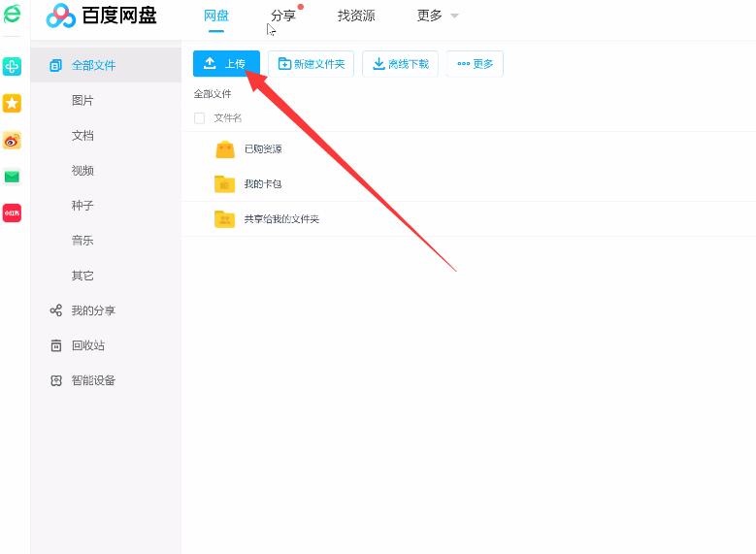Click the new folder plus icon
The height and width of the screenshot is (554, 756).
pos(284,64)
